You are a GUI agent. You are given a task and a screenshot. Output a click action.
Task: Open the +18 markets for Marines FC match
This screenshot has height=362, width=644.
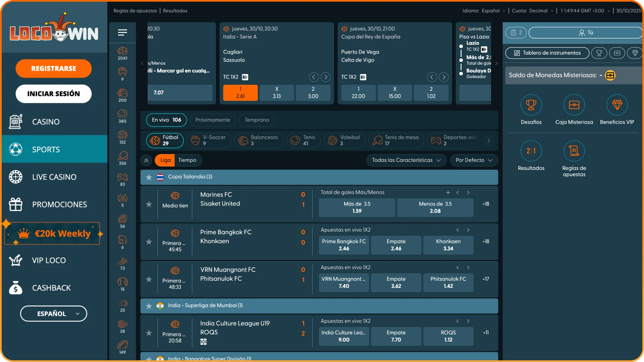click(x=486, y=204)
